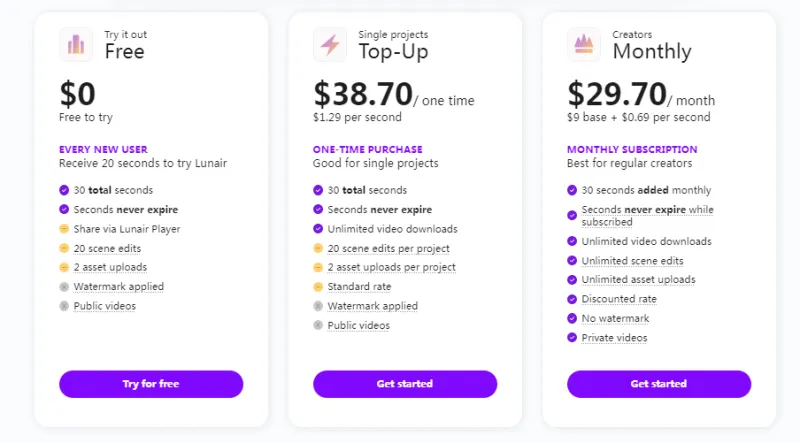Click 'Seconds never expire while subscribed' text
Image resolution: width=800 pixels, height=443 pixels.
click(647, 216)
